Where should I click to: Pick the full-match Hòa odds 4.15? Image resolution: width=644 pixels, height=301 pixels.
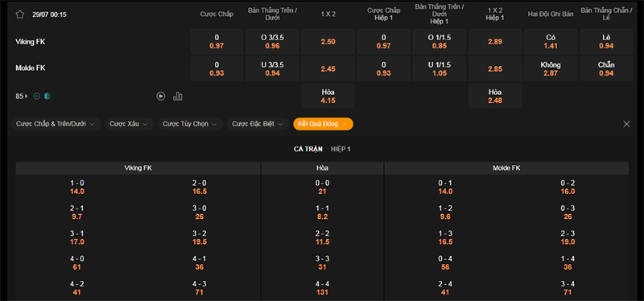[328, 96]
